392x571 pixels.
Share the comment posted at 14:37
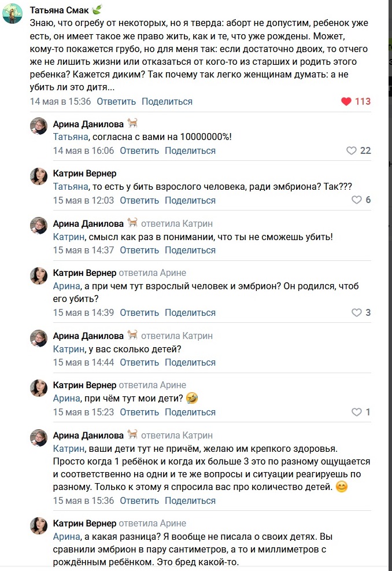tap(190, 250)
